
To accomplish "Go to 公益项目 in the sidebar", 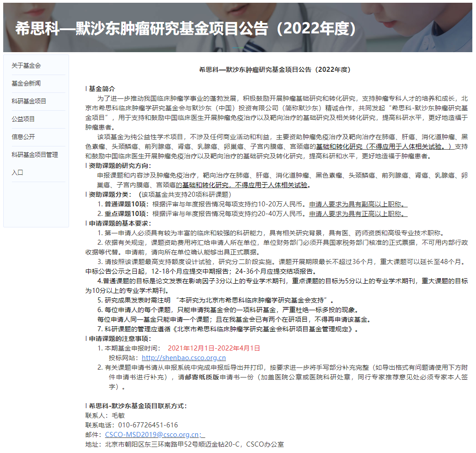I will pyautogui.click(x=23, y=119).
